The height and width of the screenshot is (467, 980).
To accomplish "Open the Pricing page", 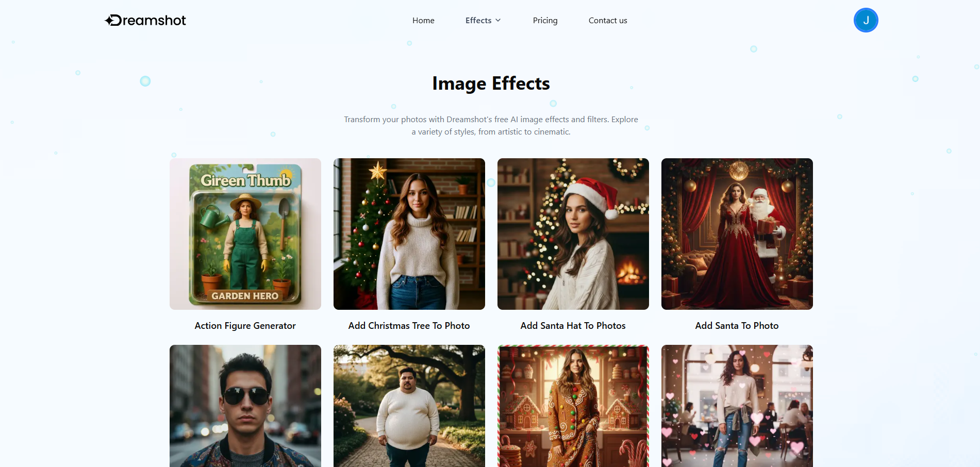I will [x=545, y=21].
